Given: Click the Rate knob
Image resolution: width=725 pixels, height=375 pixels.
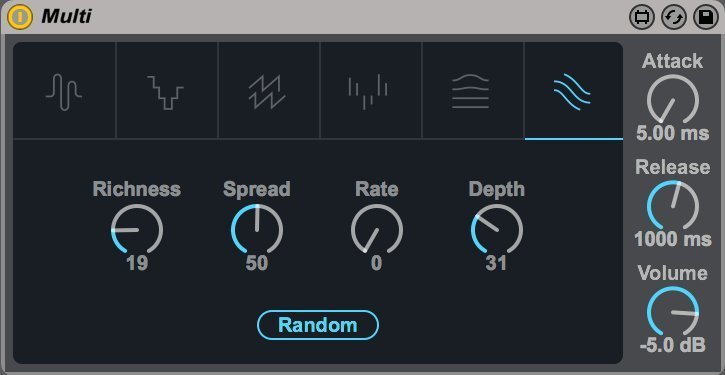Looking at the screenshot, I should (x=377, y=230).
